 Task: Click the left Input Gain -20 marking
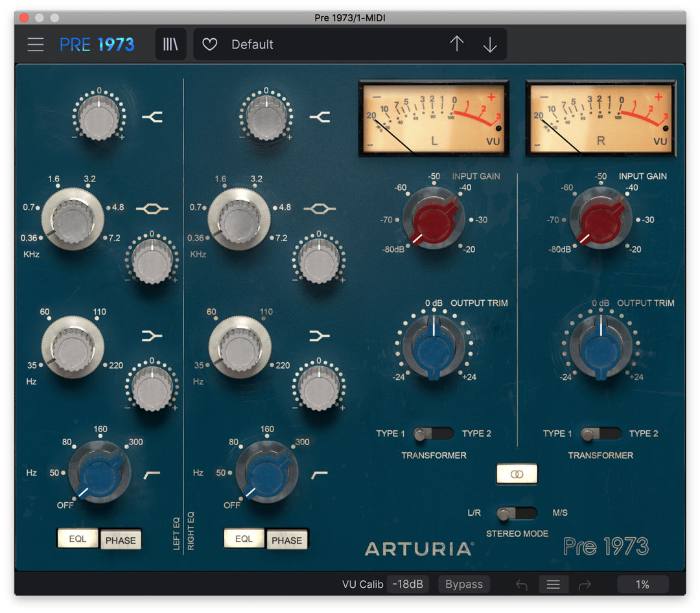coord(469,249)
